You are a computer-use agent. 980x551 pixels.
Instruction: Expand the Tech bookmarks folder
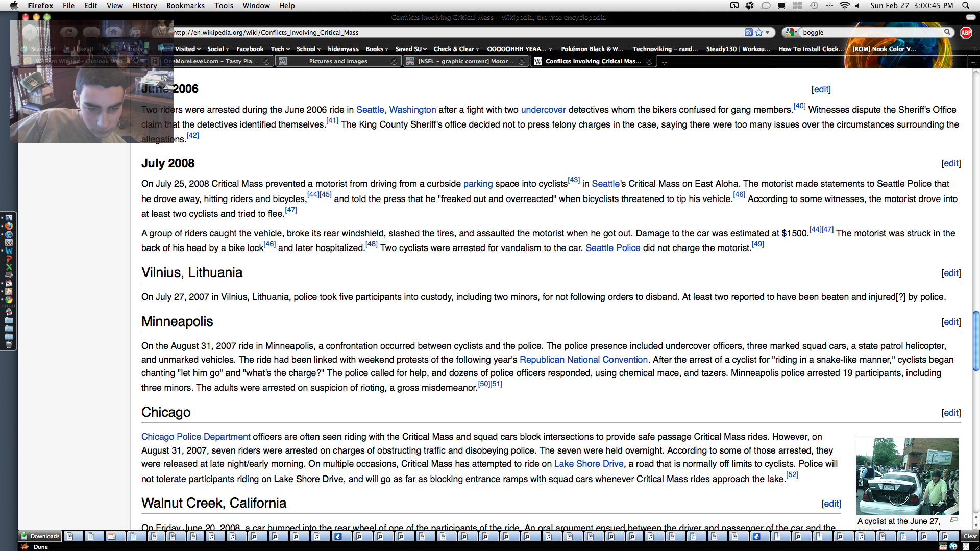pos(280,49)
